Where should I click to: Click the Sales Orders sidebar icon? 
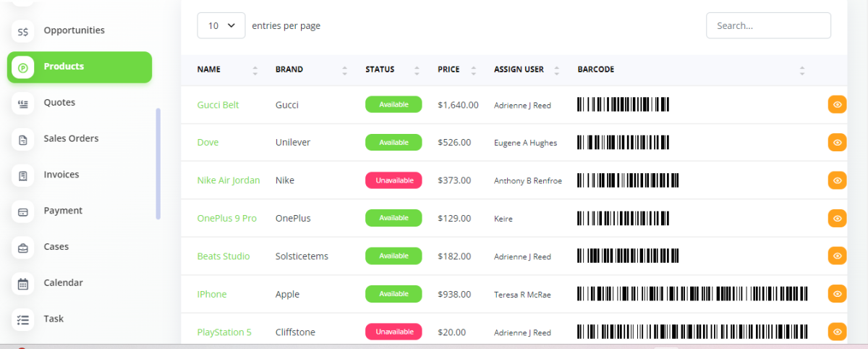[x=23, y=140]
